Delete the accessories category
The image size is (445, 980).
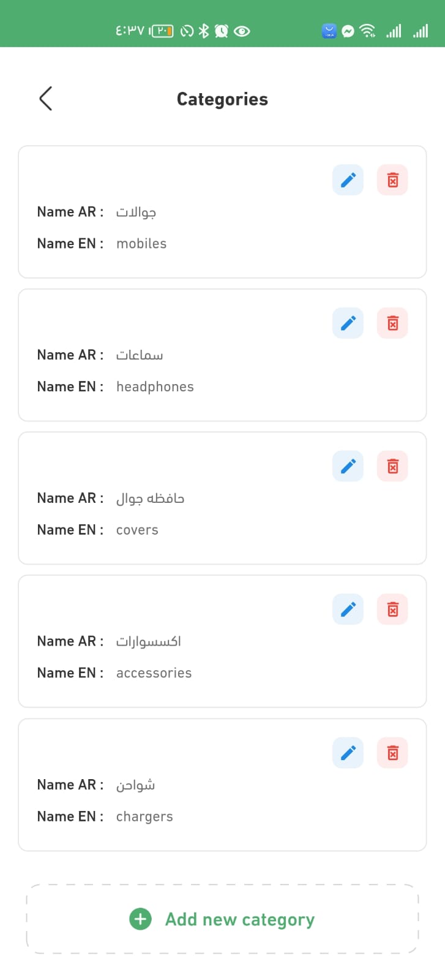coord(392,609)
